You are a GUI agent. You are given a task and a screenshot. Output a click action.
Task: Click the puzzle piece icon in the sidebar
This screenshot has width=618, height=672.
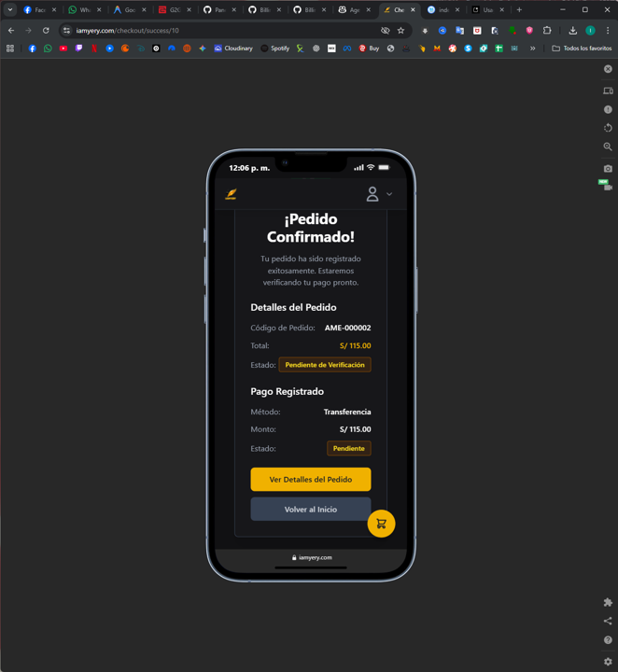pyautogui.click(x=608, y=602)
